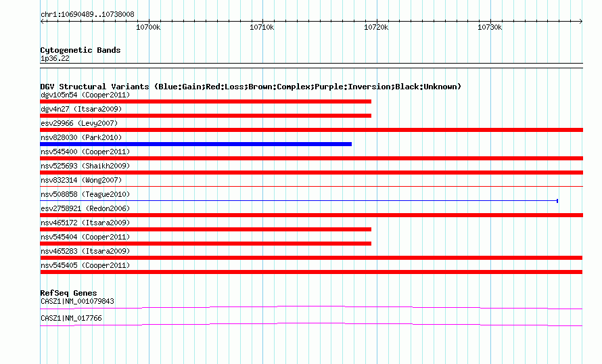Click the red bar under nsv545405

click(x=311, y=272)
